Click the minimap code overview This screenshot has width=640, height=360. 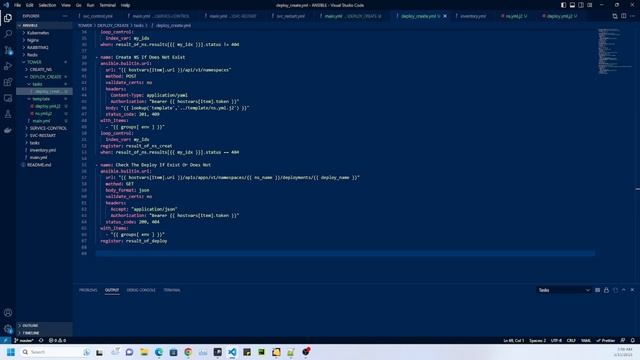click(x=615, y=51)
